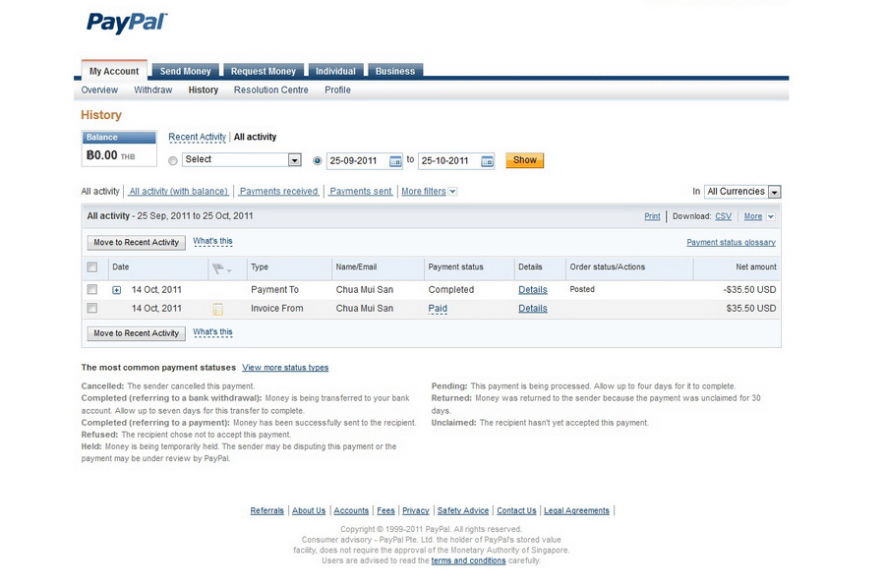
Task: Click the upper What's this link
Action: [212, 242]
